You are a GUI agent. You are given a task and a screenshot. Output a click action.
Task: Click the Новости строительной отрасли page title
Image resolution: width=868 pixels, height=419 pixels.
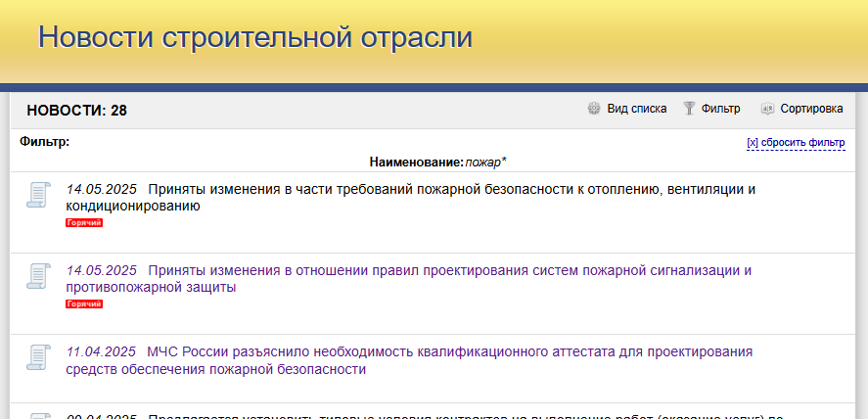pyautogui.click(x=255, y=37)
